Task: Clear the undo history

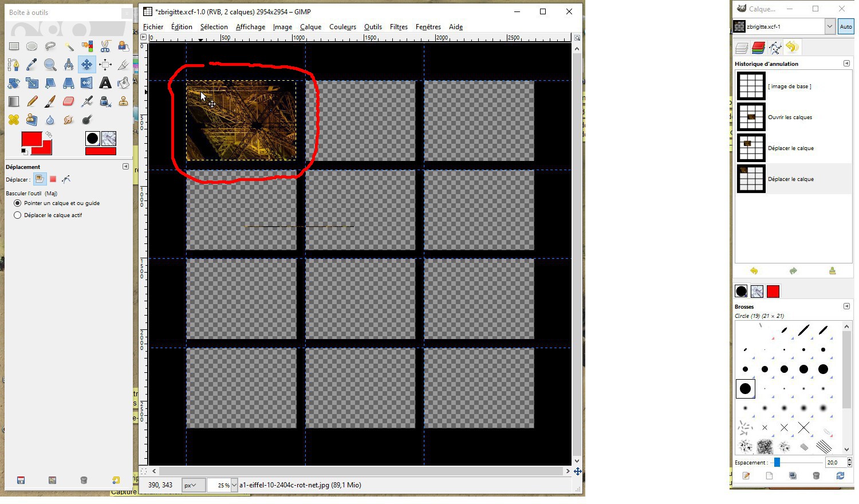Action: pyautogui.click(x=832, y=271)
